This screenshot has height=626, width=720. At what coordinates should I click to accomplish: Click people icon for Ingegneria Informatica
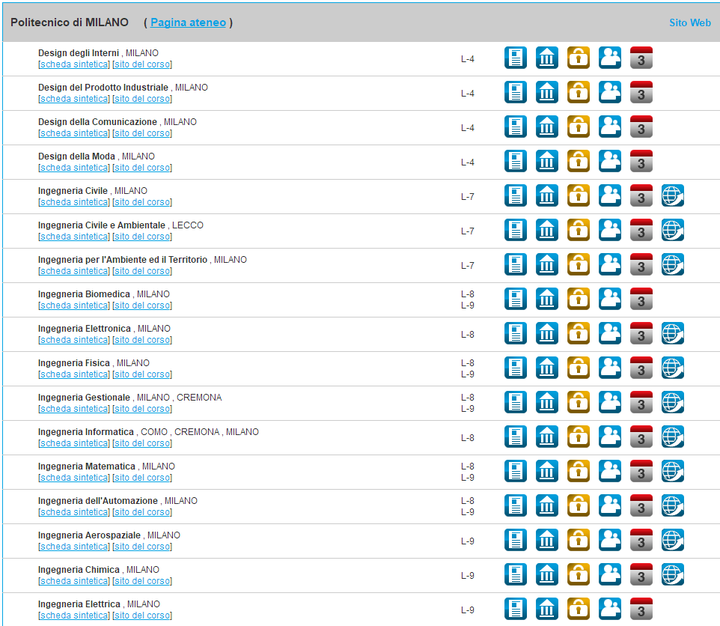coord(610,437)
